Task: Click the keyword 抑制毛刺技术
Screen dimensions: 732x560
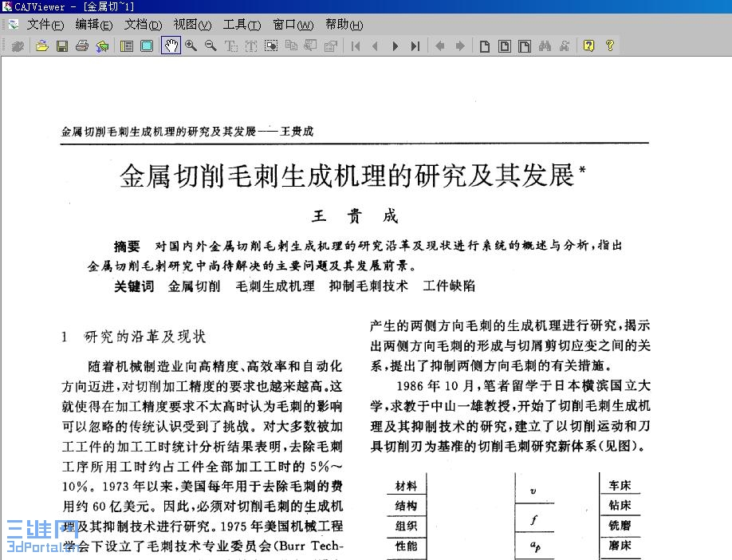Action: 368,286
